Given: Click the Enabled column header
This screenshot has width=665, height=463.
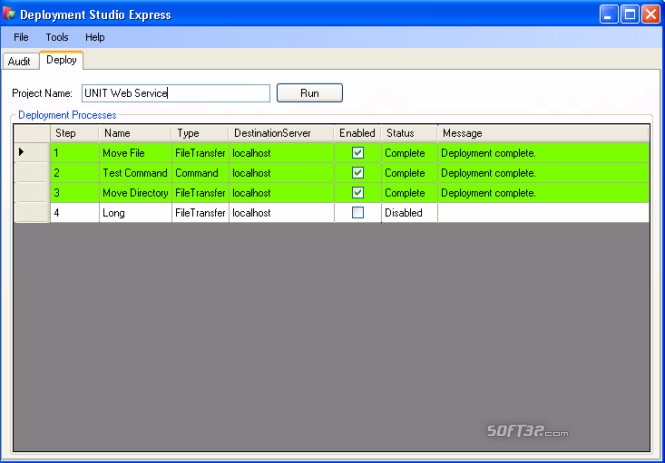Looking at the screenshot, I should pos(358,133).
